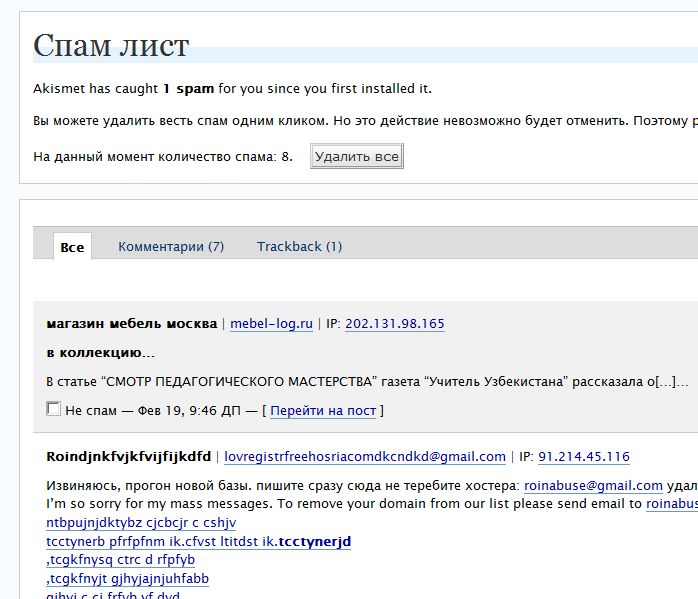
Task: Click the "Спам лист" page heading
Action: 111,46
